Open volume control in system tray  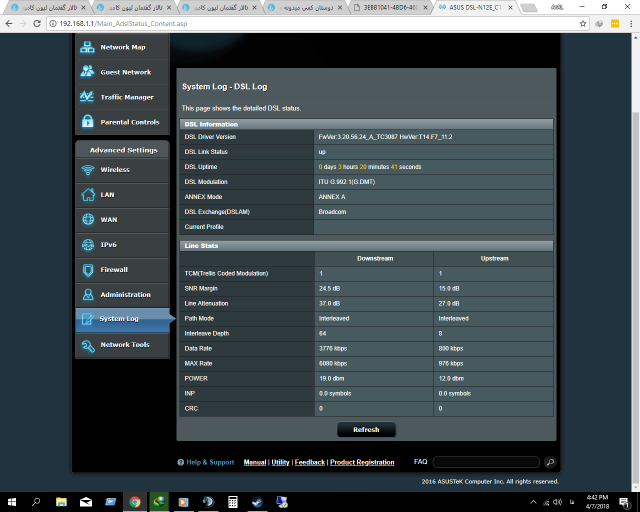coord(558,502)
